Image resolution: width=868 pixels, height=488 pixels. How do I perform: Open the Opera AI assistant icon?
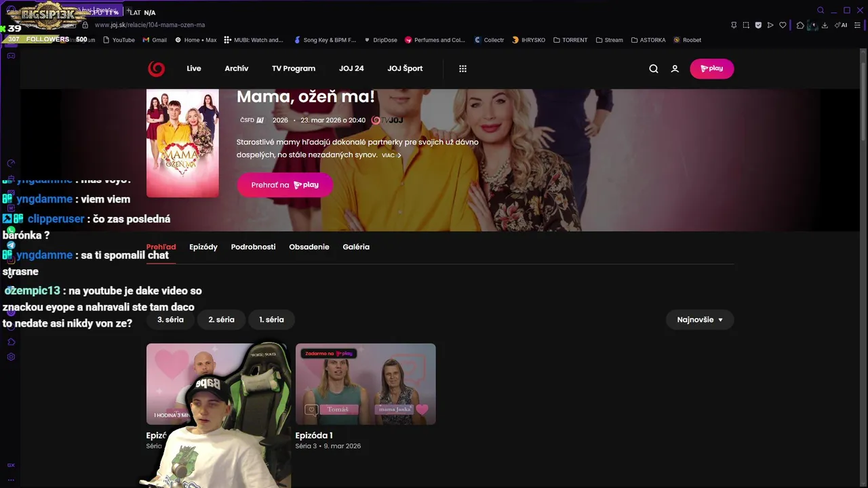pyautogui.click(x=841, y=25)
